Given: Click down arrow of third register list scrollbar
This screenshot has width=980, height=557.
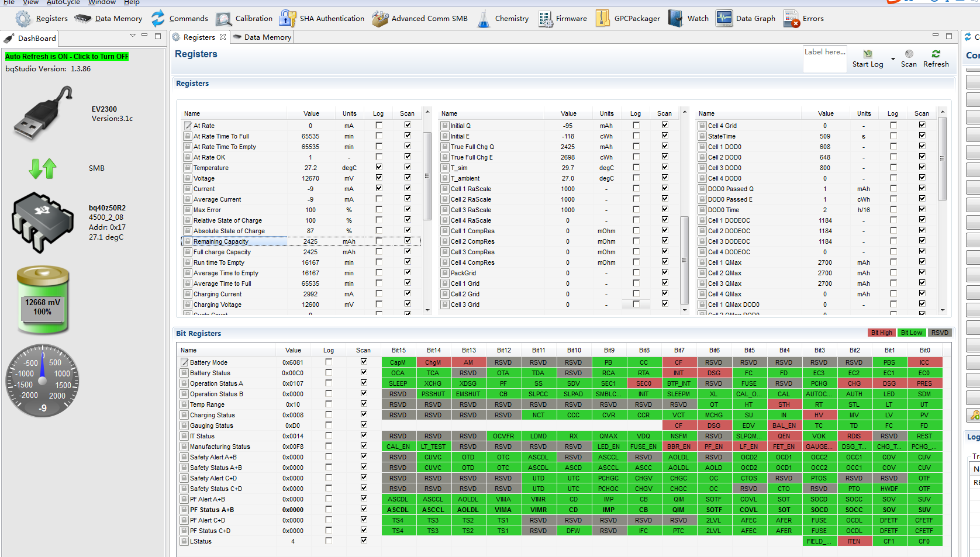Looking at the screenshot, I should 943,310.
